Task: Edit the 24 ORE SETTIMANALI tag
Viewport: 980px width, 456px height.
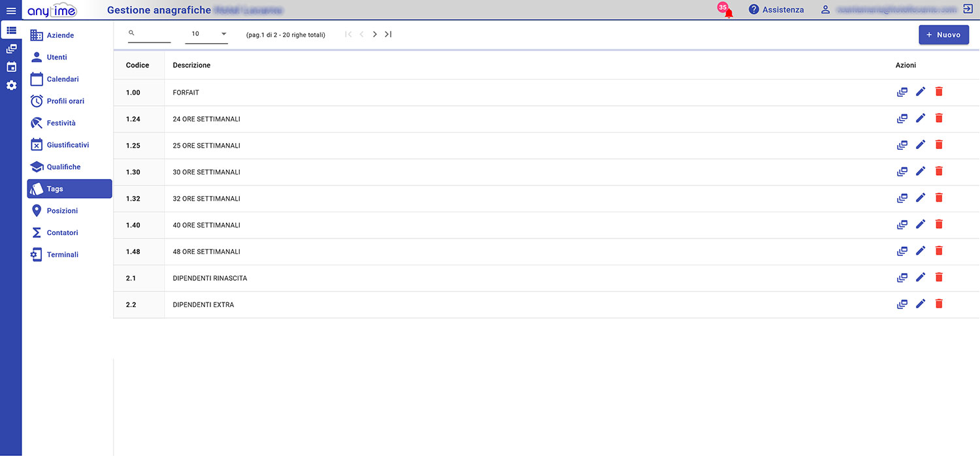Action: (921, 118)
